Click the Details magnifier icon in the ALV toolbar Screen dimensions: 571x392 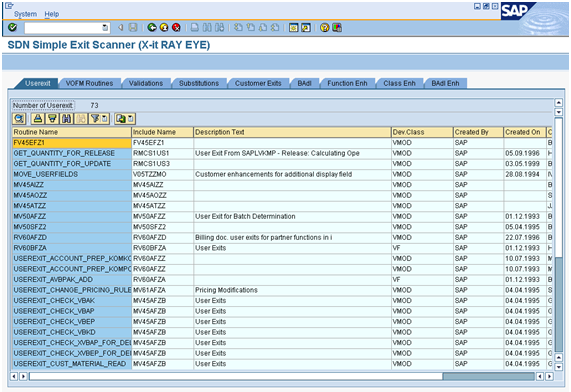(x=19, y=118)
